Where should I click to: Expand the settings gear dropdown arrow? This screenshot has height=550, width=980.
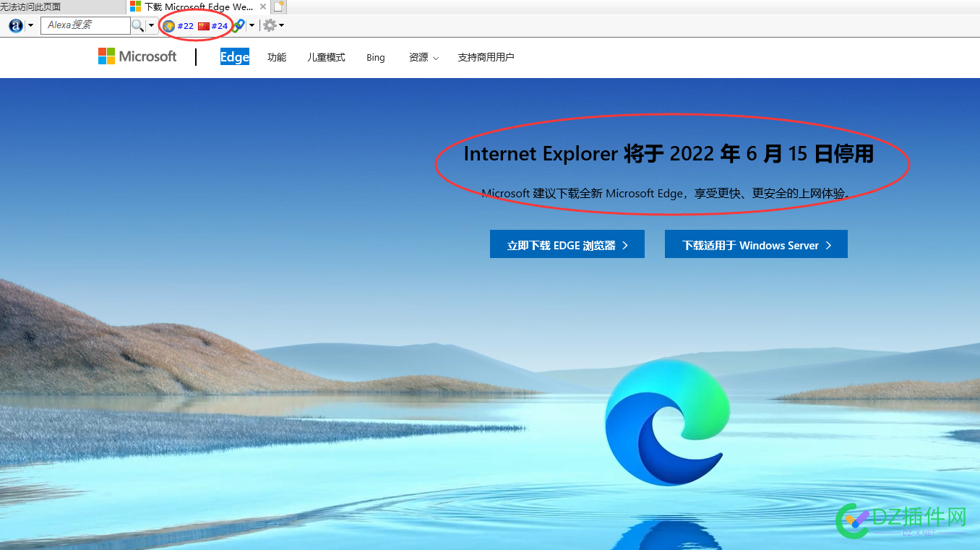click(281, 25)
